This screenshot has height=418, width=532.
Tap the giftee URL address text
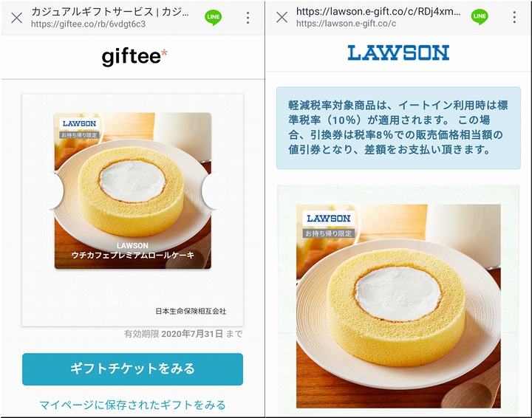tap(88, 24)
